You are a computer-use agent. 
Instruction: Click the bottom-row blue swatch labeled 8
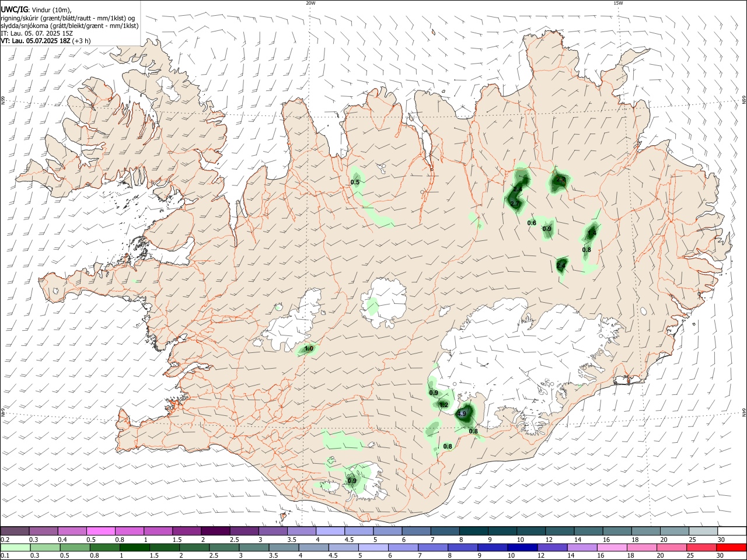coord(463,548)
